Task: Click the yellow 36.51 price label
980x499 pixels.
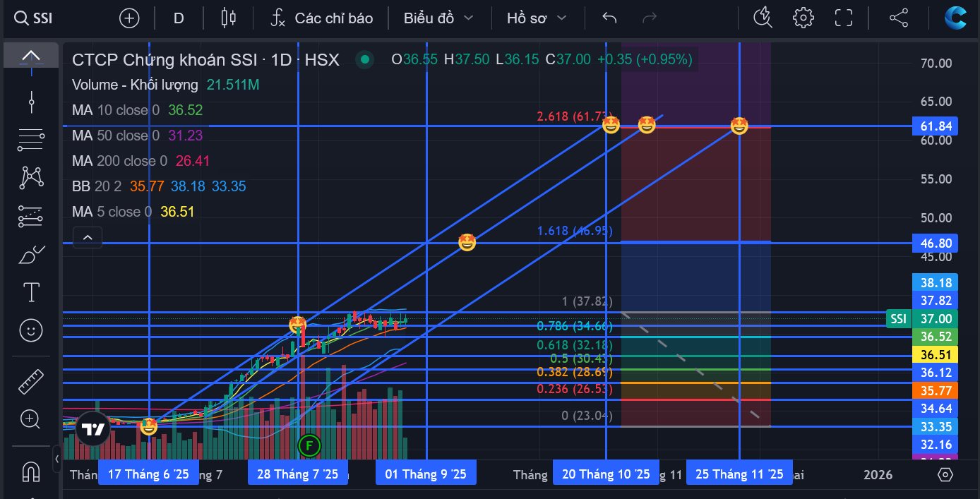Action: coord(936,355)
